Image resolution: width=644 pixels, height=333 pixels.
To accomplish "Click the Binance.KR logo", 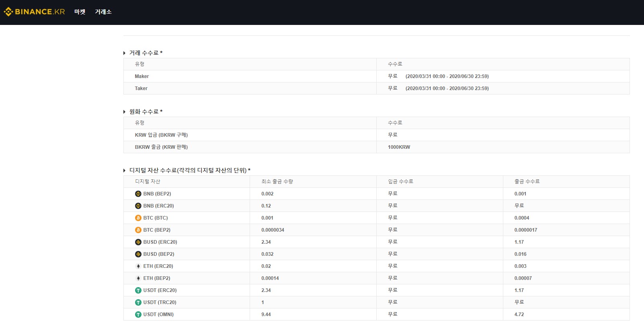I will pyautogui.click(x=34, y=12).
